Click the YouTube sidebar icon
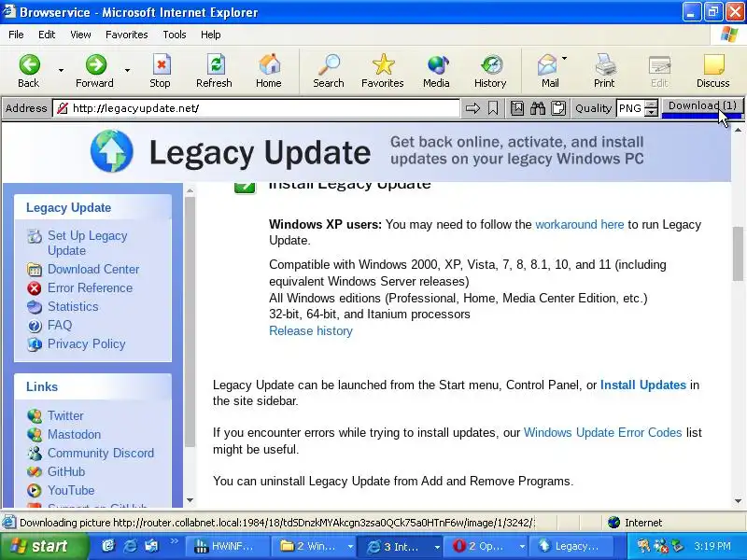747x560 pixels. point(35,491)
